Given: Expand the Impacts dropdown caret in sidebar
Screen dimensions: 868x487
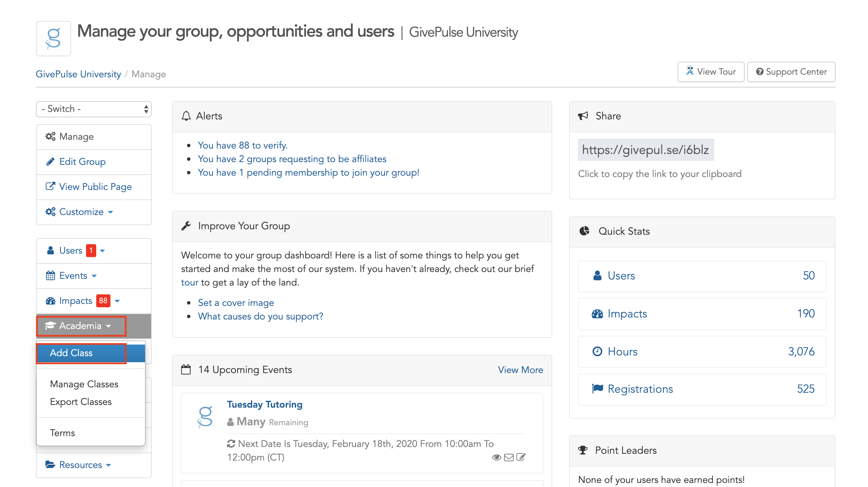Looking at the screenshot, I should (x=118, y=301).
